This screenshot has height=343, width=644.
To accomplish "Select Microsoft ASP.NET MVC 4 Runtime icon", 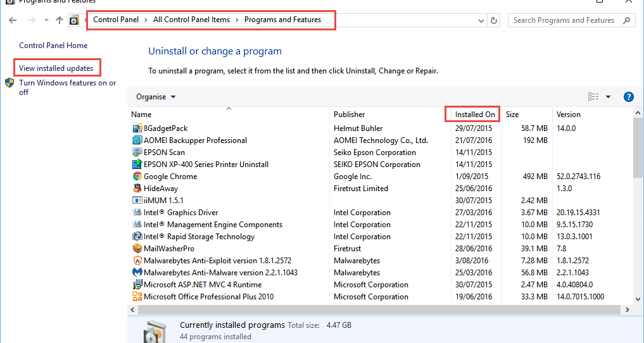I will point(137,284).
